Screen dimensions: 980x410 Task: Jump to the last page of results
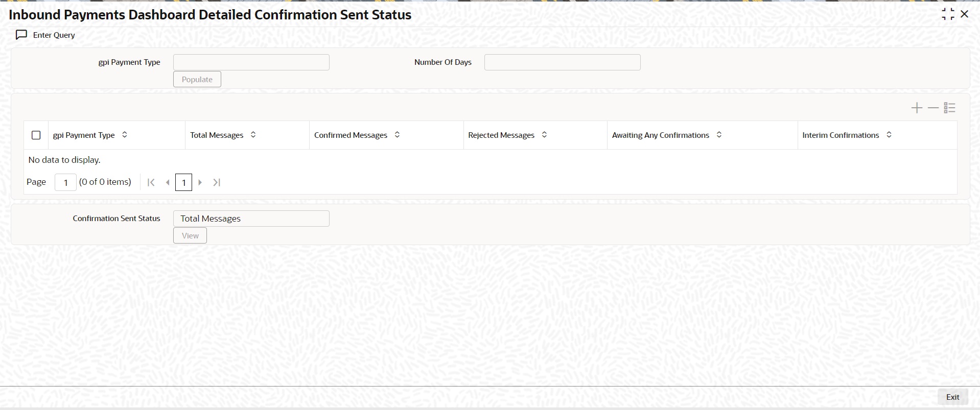click(217, 182)
